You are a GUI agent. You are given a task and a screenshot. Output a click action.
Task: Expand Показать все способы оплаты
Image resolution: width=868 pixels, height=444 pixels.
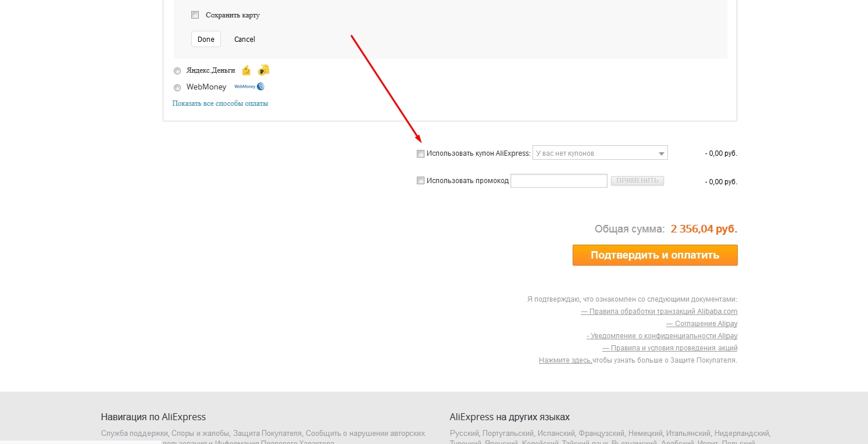coord(220,103)
